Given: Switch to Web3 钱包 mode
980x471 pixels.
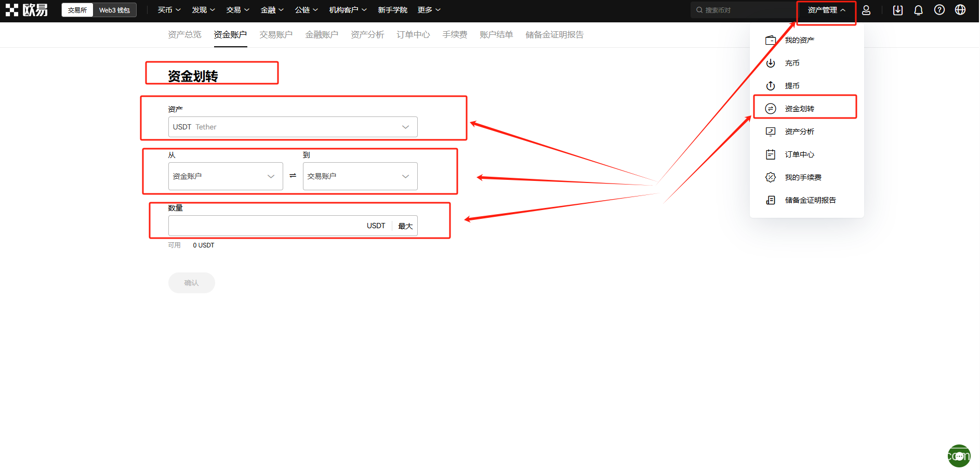Looking at the screenshot, I should pos(114,10).
